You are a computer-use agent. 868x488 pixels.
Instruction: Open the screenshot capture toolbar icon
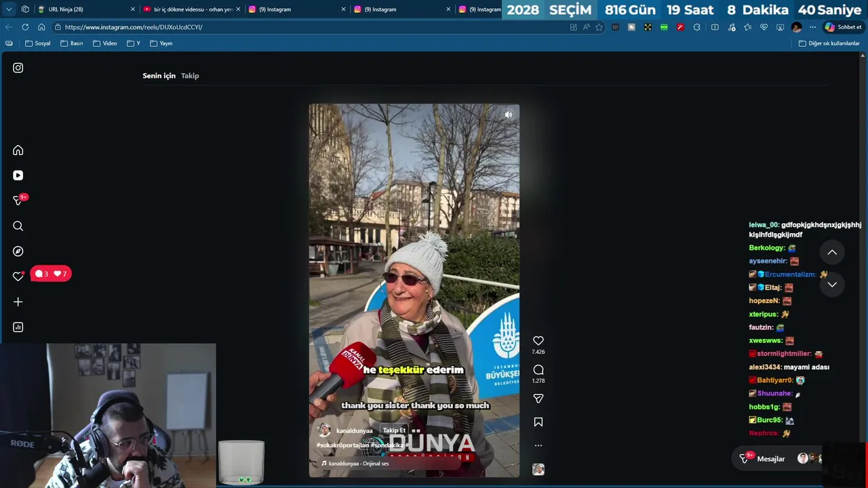(x=780, y=27)
